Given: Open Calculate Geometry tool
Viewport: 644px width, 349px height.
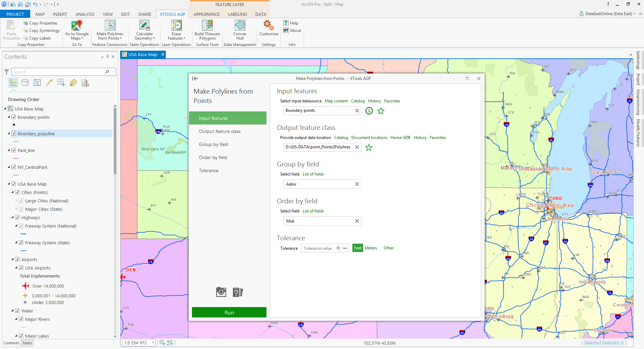Looking at the screenshot, I should pos(144,30).
